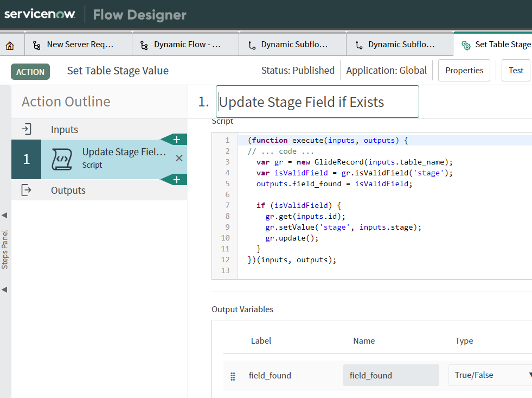Edit the step name field

(317, 102)
